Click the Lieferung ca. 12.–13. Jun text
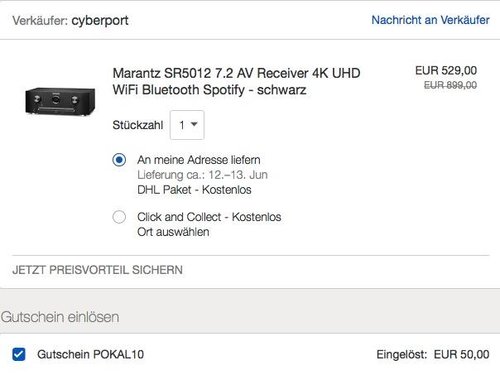 [x=202, y=175]
